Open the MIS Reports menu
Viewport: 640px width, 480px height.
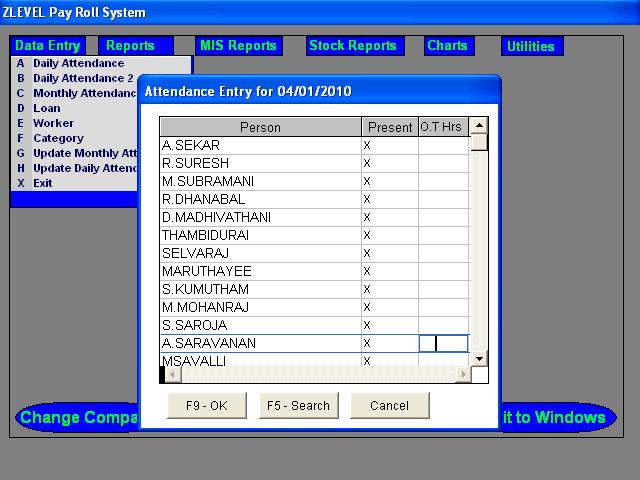click(238, 45)
